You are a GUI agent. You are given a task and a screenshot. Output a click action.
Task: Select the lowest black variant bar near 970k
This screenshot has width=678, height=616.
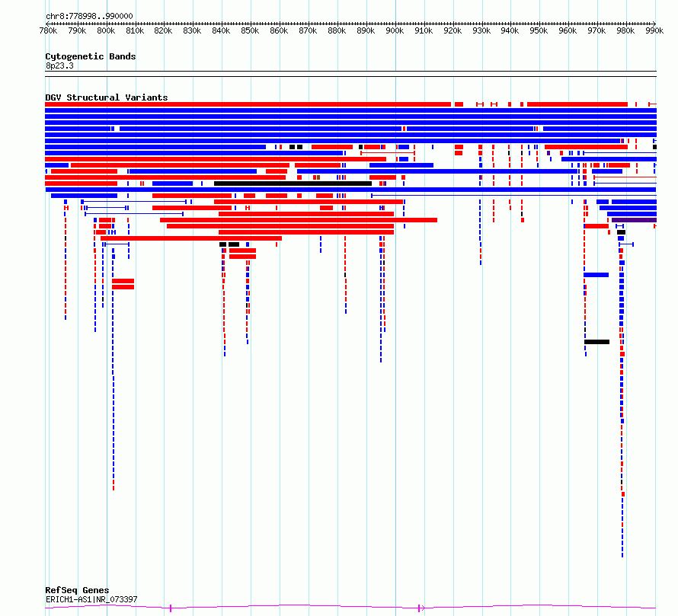(x=596, y=342)
